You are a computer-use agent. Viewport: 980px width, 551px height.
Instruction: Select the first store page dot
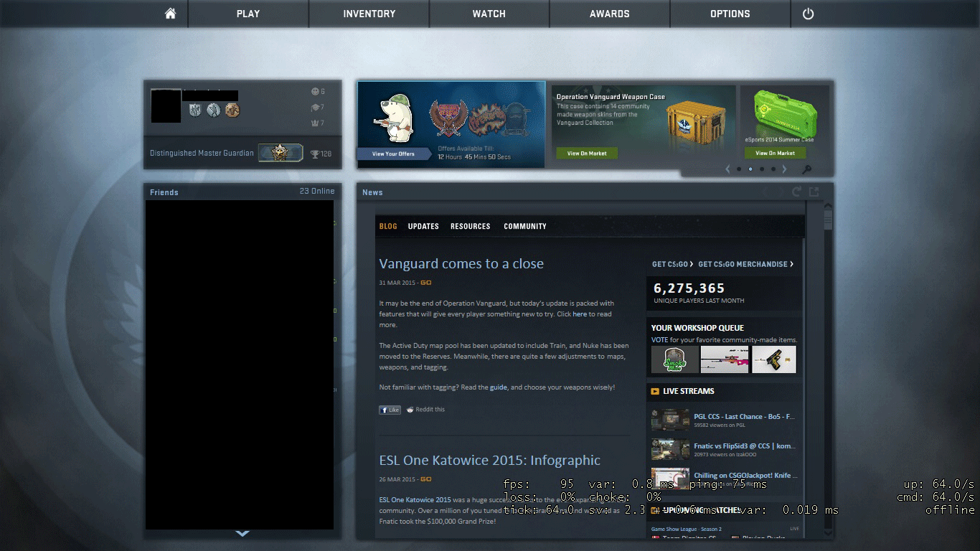coord(739,169)
